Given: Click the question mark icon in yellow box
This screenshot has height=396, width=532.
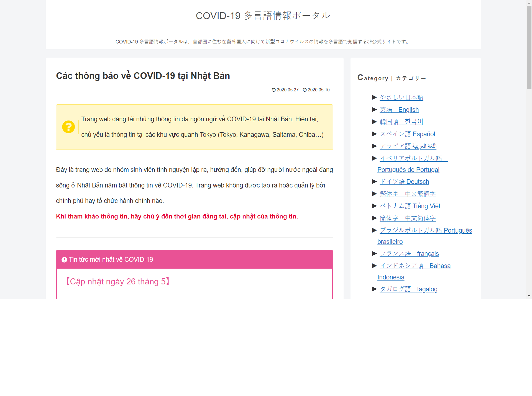Looking at the screenshot, I should pos(68,127).
